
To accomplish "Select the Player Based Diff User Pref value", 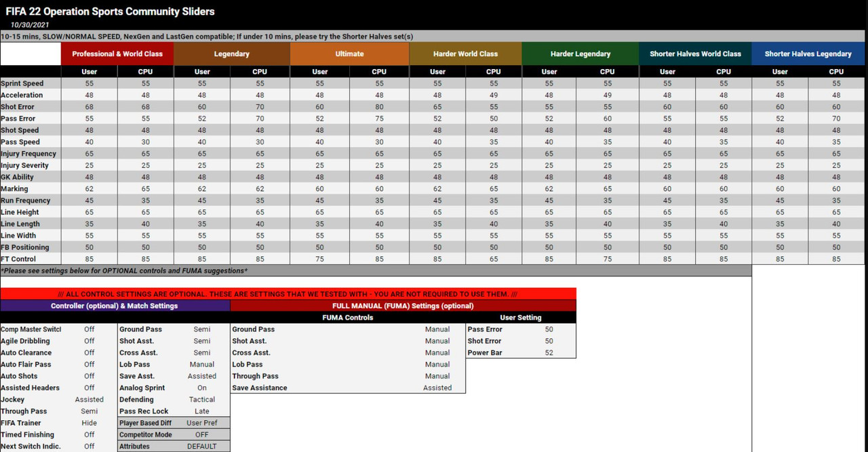I will click(x=202, y=423).
